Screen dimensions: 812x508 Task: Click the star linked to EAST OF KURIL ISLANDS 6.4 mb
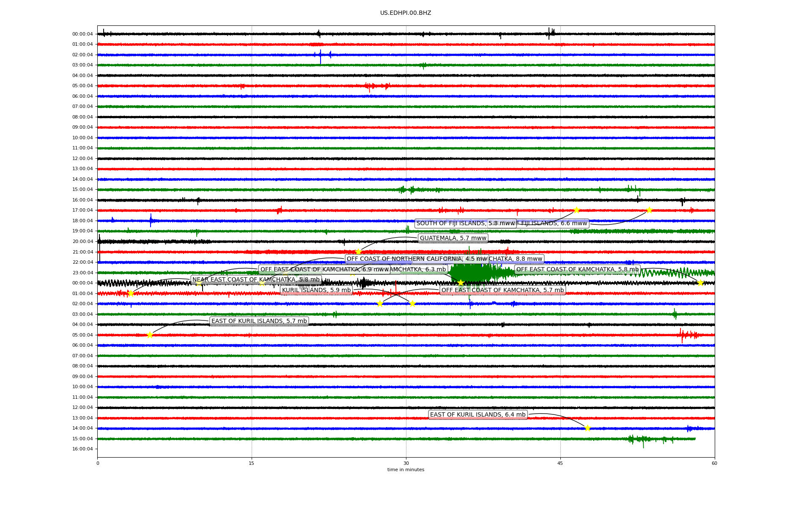587,428
